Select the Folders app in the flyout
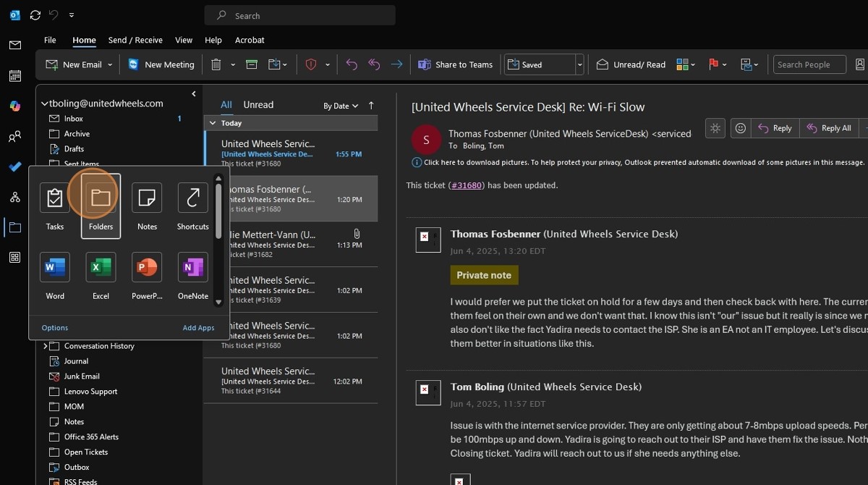This screenshot has height=485, width=868. click(101, 206)
